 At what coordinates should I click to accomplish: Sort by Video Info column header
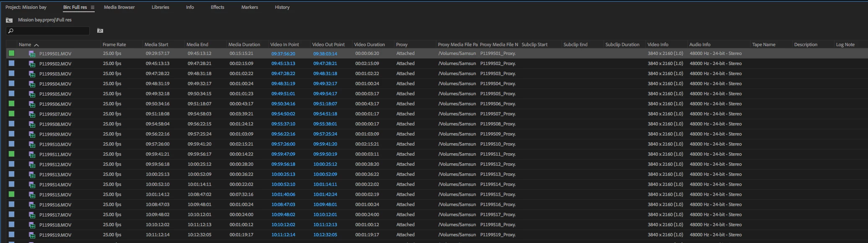click(x=658, y=44)
